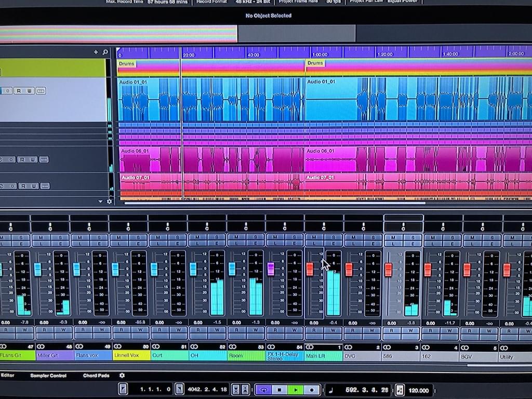Open track list settings gear icon
The image size is (532, 399).
click(109, 201)
